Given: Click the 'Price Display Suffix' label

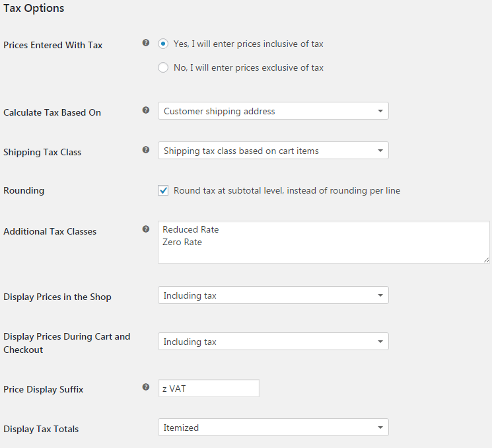Looking at the screenshot, I should [x=44, y=390].
